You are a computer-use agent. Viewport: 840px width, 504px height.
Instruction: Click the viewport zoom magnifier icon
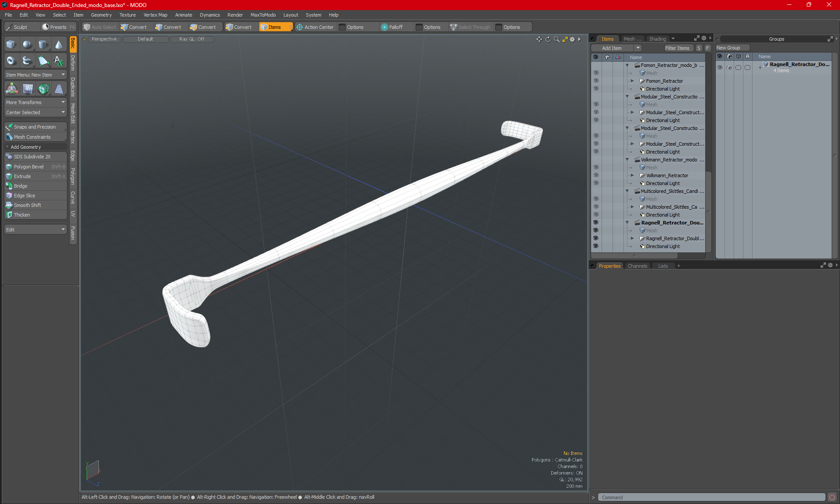556,39
